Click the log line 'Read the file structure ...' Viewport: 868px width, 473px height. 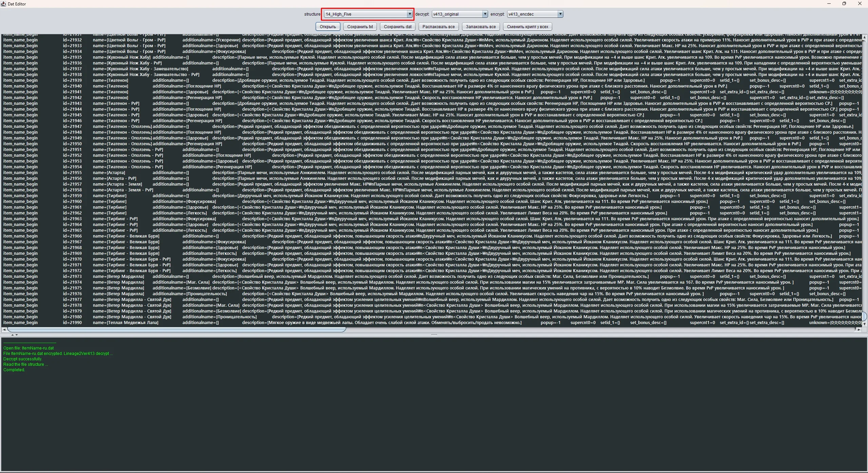pos(26,364)
